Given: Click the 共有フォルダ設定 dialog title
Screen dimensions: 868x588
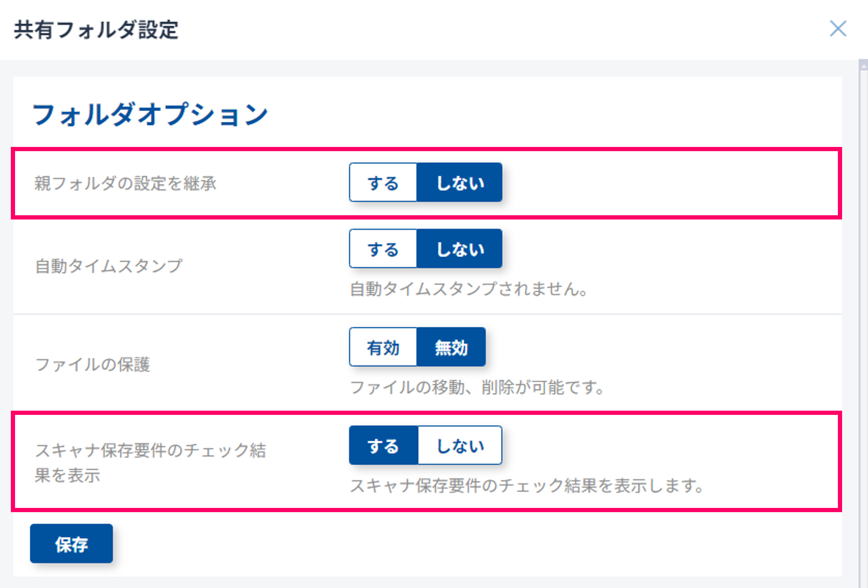Looking at the screenshot, I should 96,30.
